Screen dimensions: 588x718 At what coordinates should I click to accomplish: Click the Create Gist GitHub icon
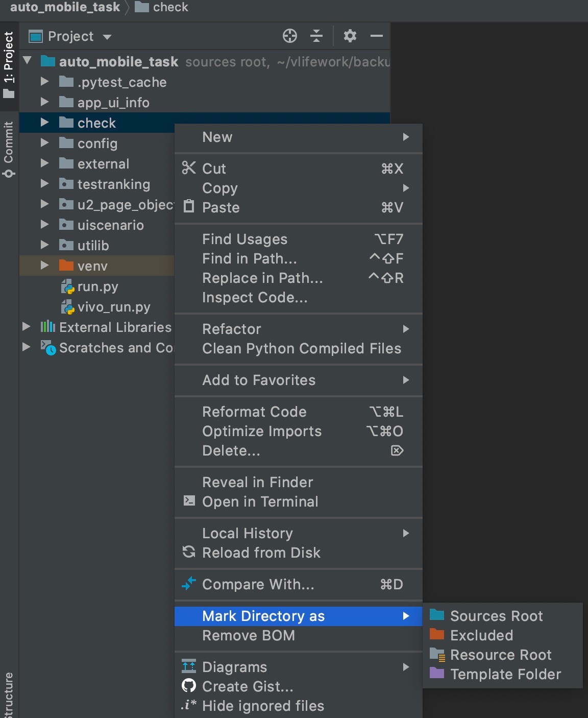click(189, 686)
